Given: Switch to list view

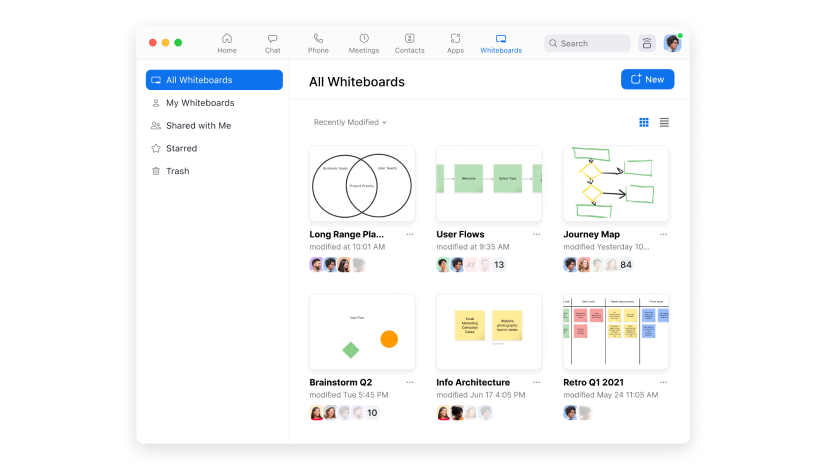Looking at the screenshot, I should pyautogui.click(x=664, y=122).
